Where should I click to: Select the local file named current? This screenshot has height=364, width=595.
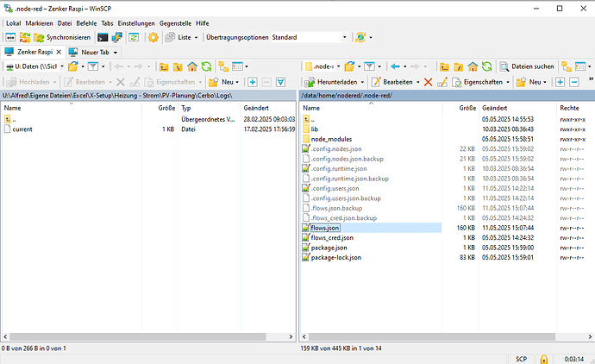[x=22, y=129]
